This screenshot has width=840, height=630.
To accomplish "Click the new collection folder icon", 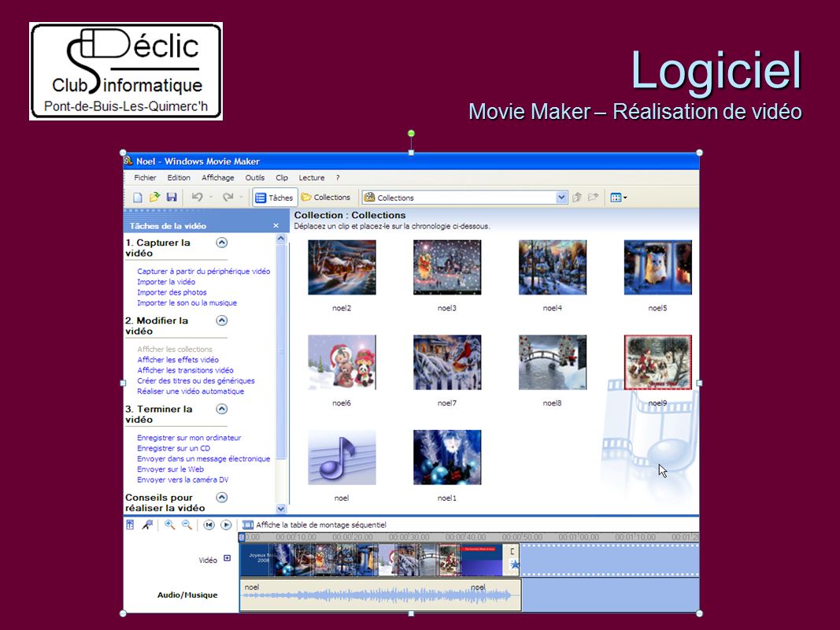I will pyautogui.click(x=593, y=198).
